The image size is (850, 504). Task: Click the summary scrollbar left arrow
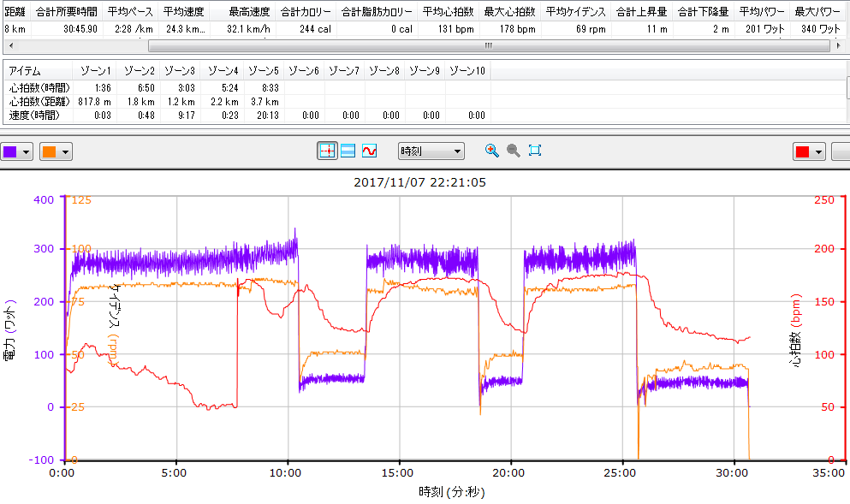click(11, 45)
